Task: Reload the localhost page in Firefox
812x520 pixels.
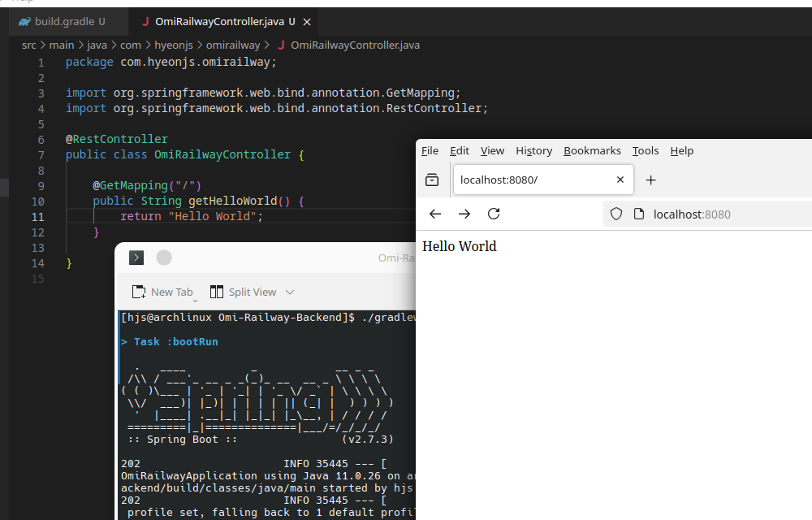Action: click(x=494, y=214)
